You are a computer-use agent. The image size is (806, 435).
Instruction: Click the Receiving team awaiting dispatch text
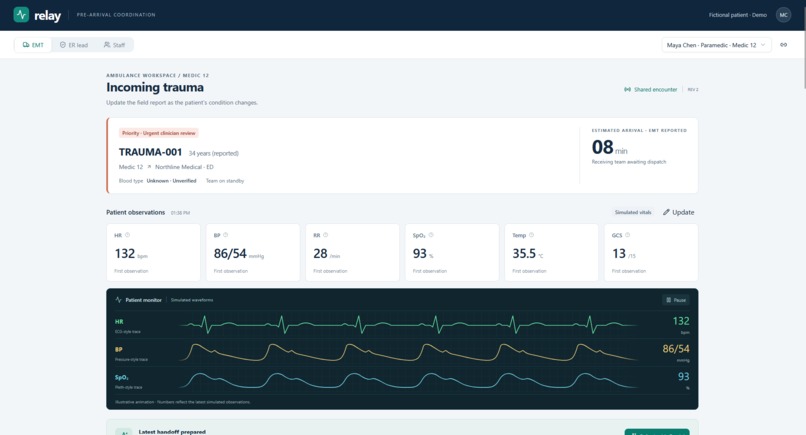(x=629, y=162)
